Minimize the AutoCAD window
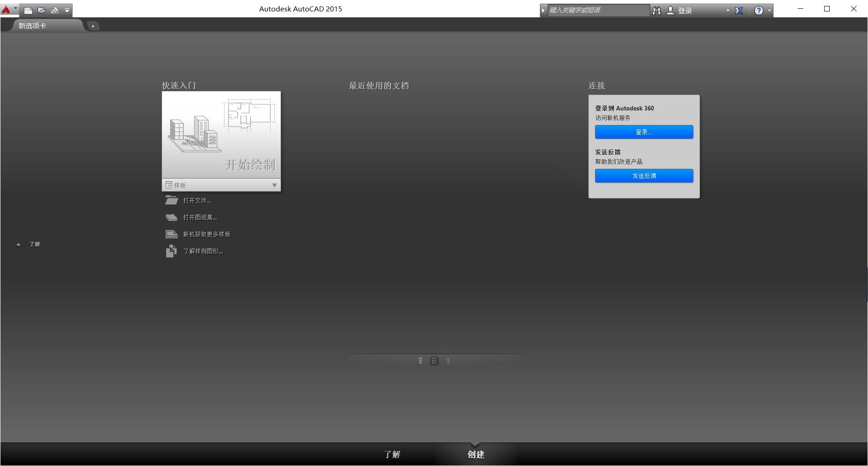The height and width of the screenshot is (466, 868). (x=800, y=9)
